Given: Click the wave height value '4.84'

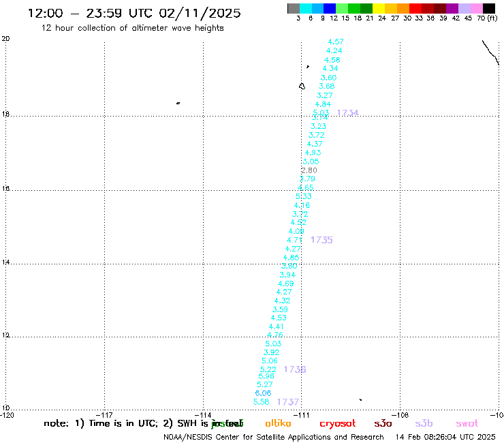Looking at the screenshot, I should tap(323, 104).
